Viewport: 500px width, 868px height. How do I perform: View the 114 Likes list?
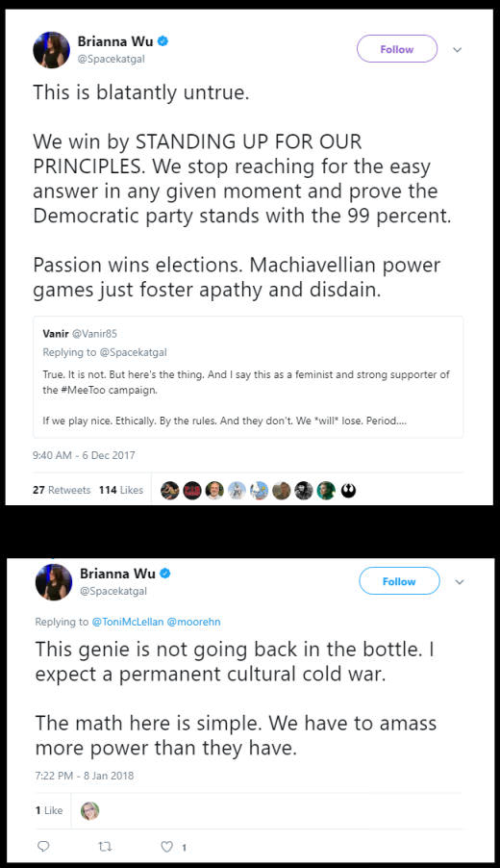pyautogui.click(x=121, y=490)
